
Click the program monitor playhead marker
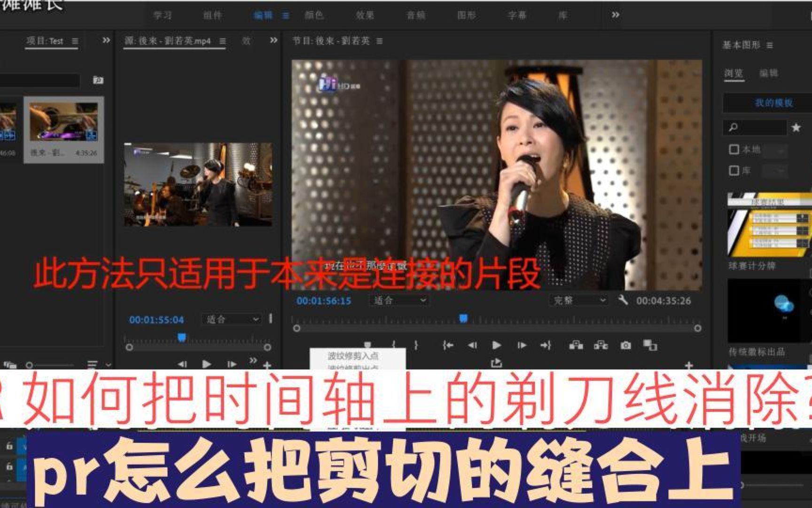pyautogui.click(x=463, y=318)
